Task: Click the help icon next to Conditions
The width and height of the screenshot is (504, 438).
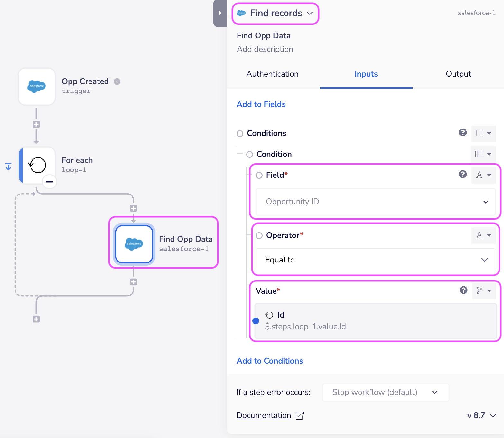Action: coord(463,132)
